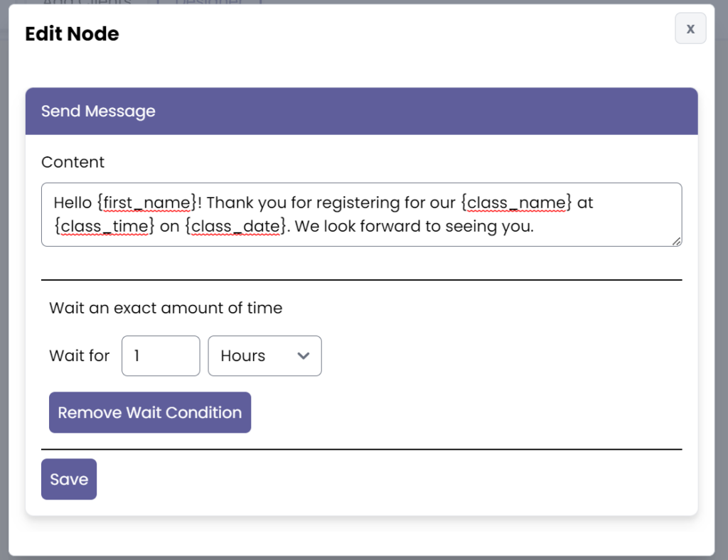Click the {class_time} placeholder in message
This screenshot has width=728, height=560.
pos(104,227)
